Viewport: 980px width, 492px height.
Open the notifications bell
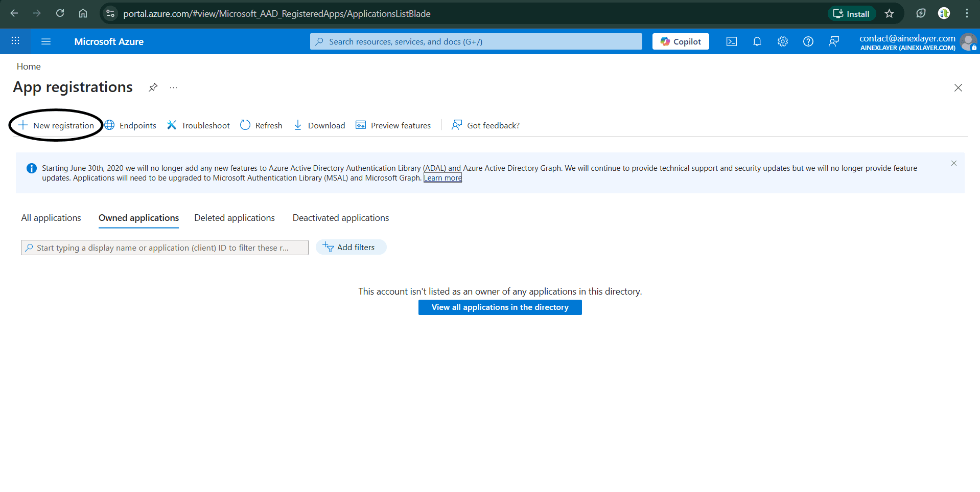click(757, 41)
